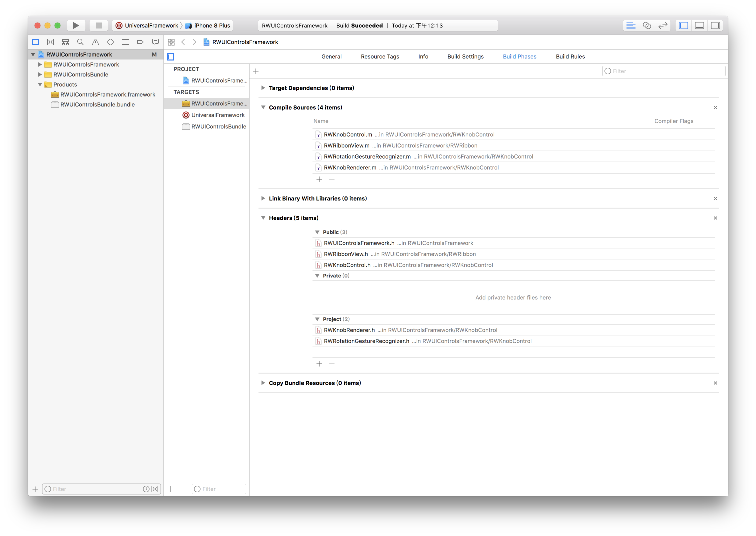
Task: Delete the Headers build phase
Action: click(715, 218)
